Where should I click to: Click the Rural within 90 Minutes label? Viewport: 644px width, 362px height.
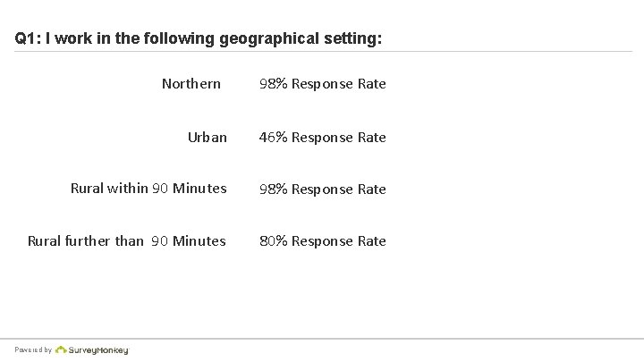click(x=148, y=189)
